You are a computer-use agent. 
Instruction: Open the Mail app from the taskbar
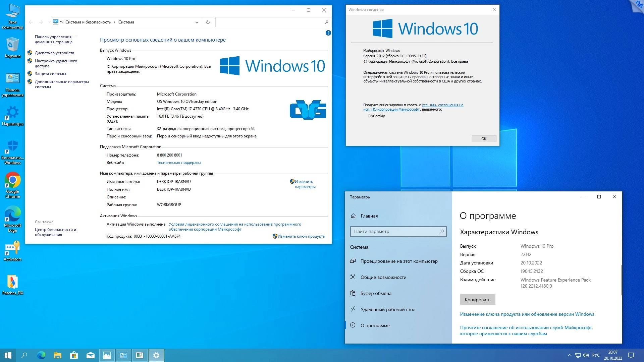pos(90,355)
